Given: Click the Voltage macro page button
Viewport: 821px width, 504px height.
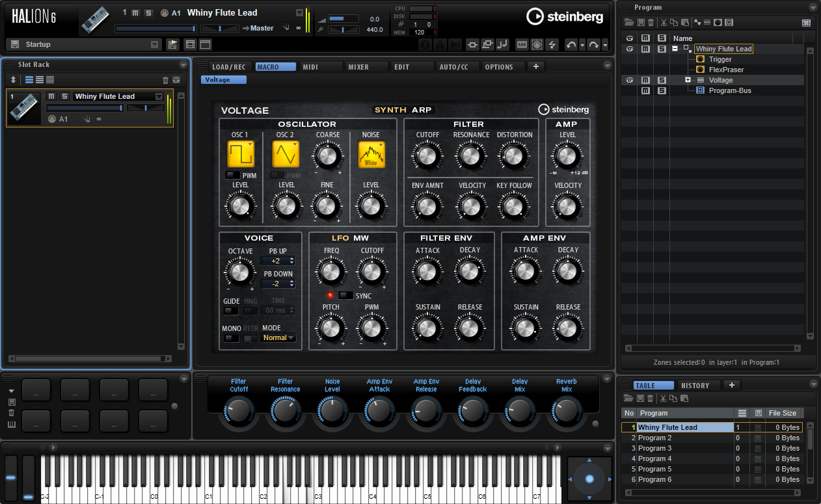Looking at the screenshot, I should coord(224,80).
